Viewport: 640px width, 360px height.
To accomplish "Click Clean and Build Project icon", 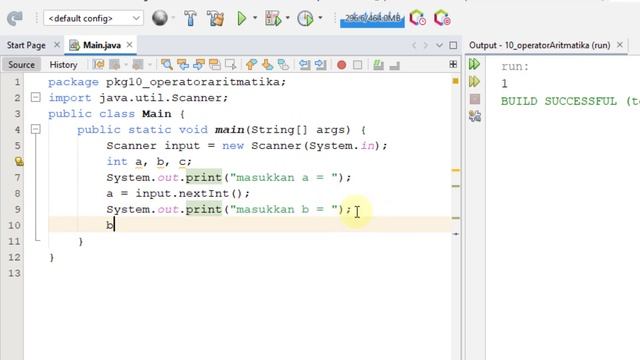I will pos(215,18).
